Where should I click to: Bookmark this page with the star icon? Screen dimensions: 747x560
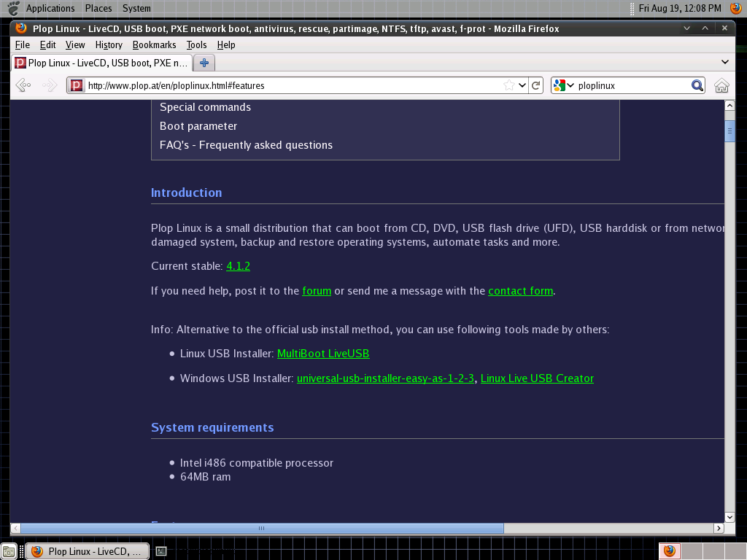508,85
